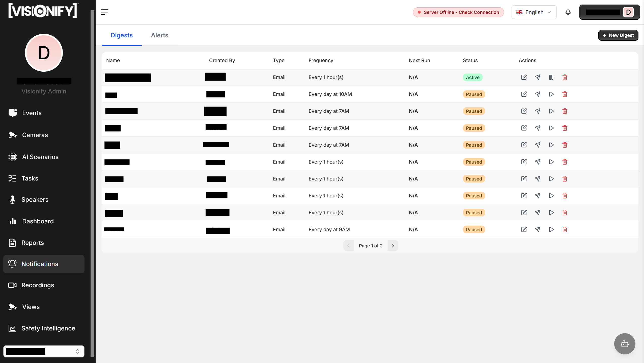Click 'Page 1 of 2' pagination label
Screen dimensions: 644x363
click(x=371, y=246)
